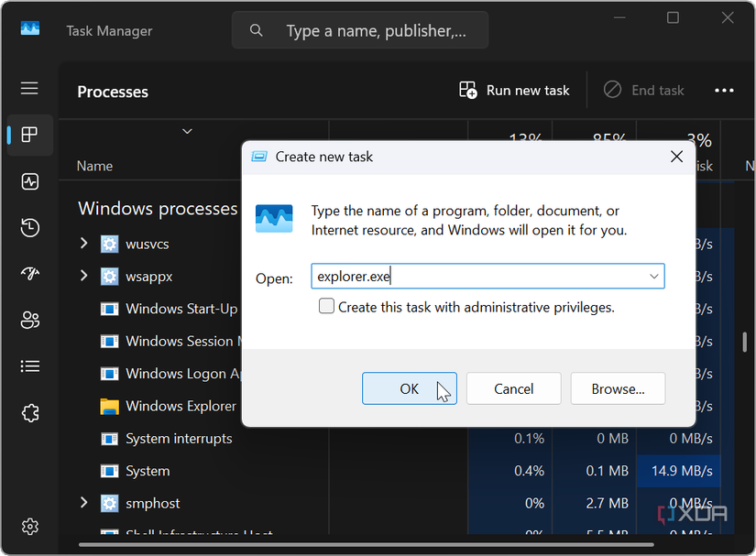The image size is (756, 556).
Task: Cancel the Create new task dialog
Action: (x=513, y=388)
